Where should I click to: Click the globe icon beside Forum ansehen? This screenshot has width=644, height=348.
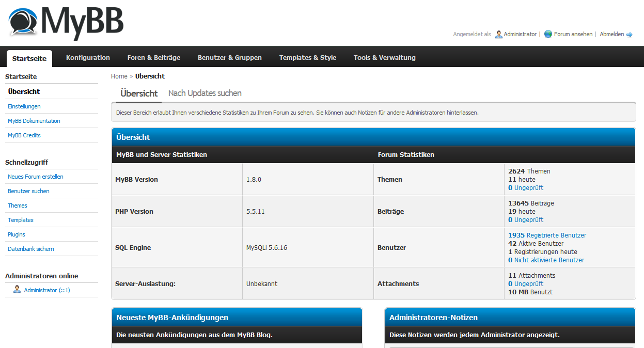[548, 35]
